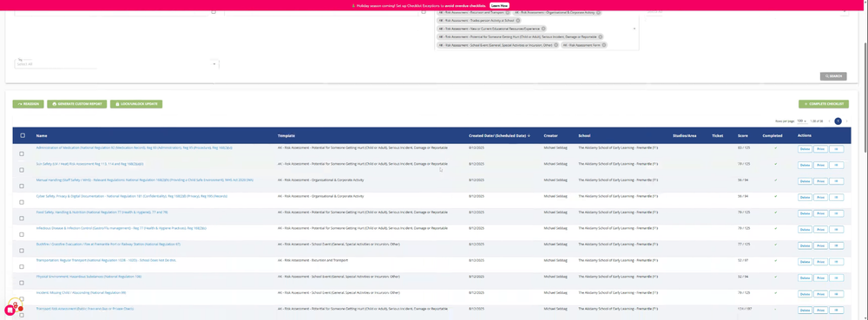Open Manual Handling (Staff Safety / WHS) link
This screenshot has height=320, width=868.
click(144, 180)
